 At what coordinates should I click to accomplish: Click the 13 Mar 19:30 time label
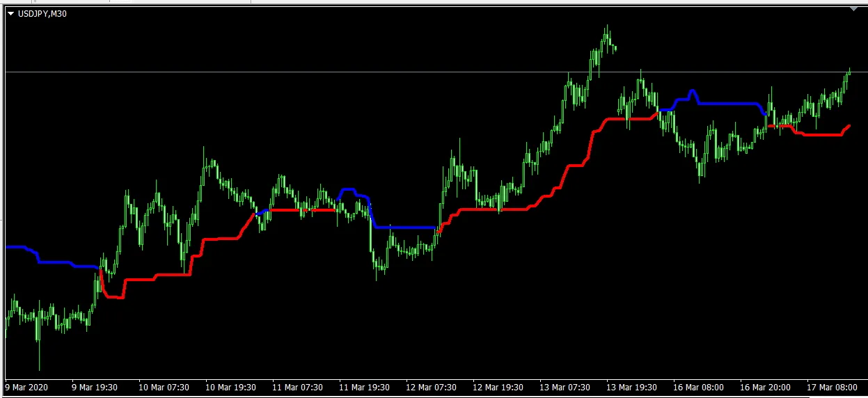coord(632,387)
